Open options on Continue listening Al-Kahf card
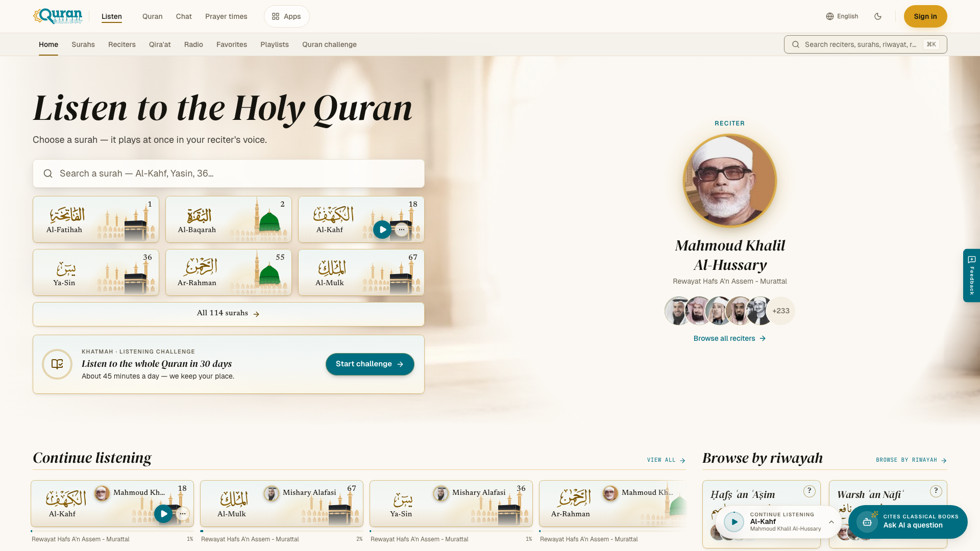980x551 pixels. (x=183, y=514)
